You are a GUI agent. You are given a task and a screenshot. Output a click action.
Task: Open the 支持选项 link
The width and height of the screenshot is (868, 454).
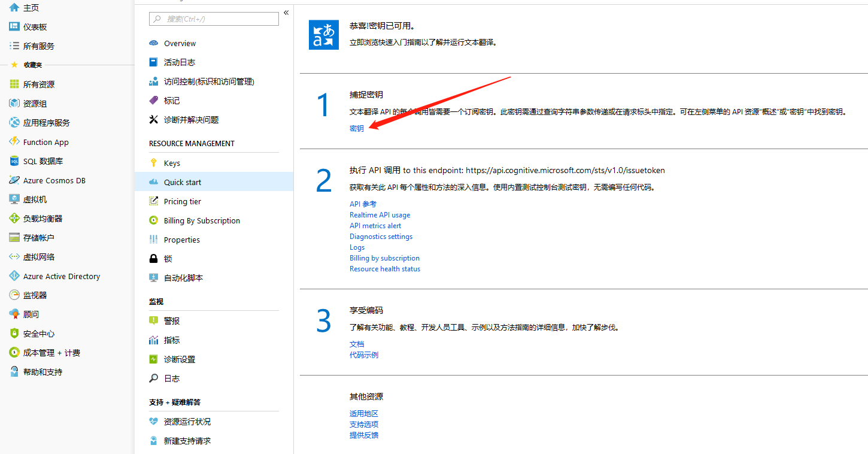[364, 425]
